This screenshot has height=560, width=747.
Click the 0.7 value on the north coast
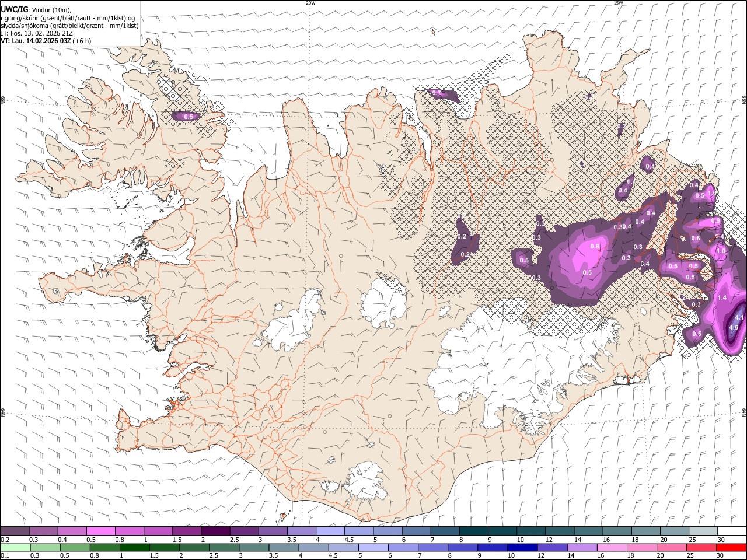coord(436,93)
